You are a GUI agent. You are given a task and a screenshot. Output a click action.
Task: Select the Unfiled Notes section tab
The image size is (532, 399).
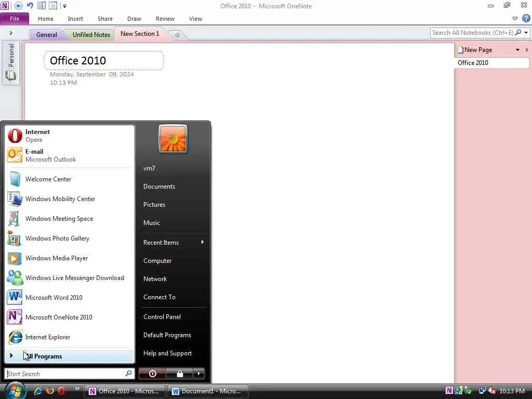pyautogui.click(x=91, y=35)
